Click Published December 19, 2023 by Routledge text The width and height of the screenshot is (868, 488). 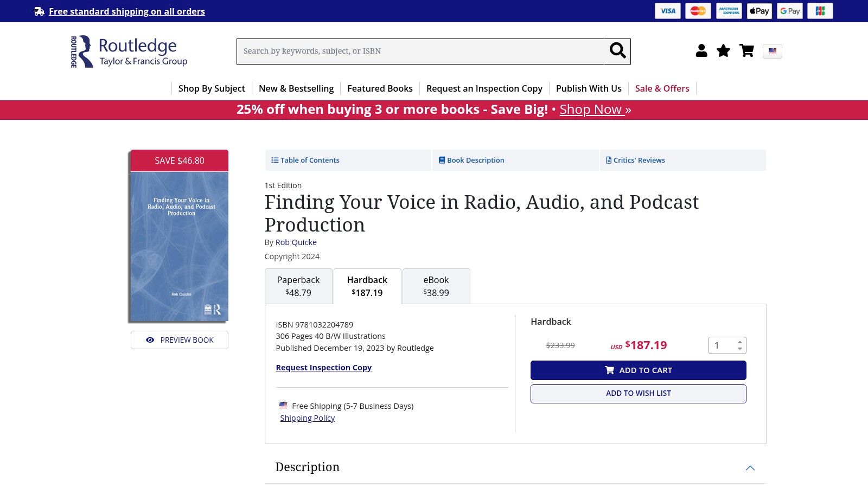(x=355, y=348)
